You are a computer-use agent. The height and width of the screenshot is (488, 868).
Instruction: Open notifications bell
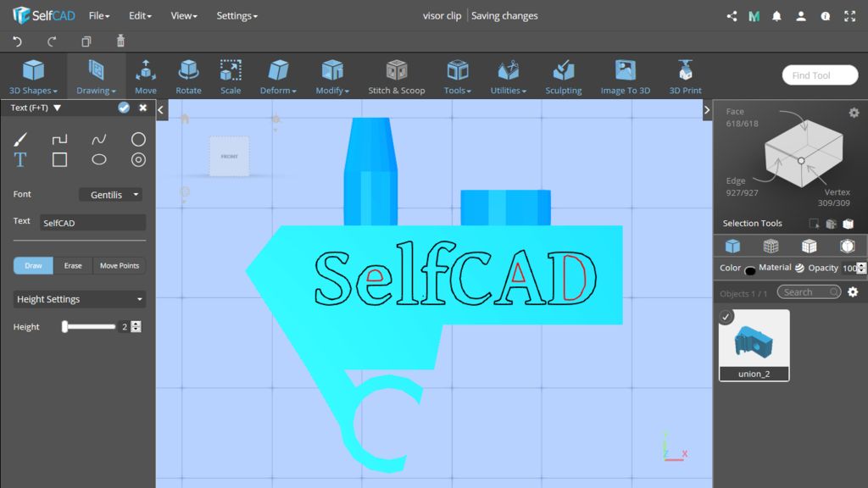(x=776, y=16)
